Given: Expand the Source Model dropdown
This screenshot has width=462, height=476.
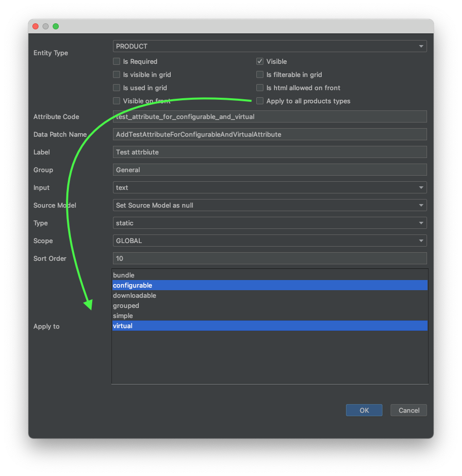Looking at the screenshot, I should click(269, 205).
